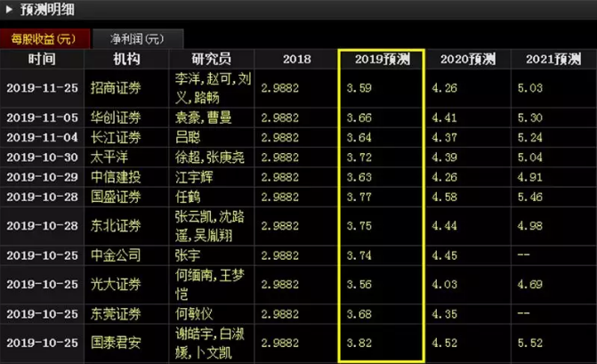Screen dimensions: 597x364
Task: Select the date cell 2019-10-29
Action: [43, 177]
